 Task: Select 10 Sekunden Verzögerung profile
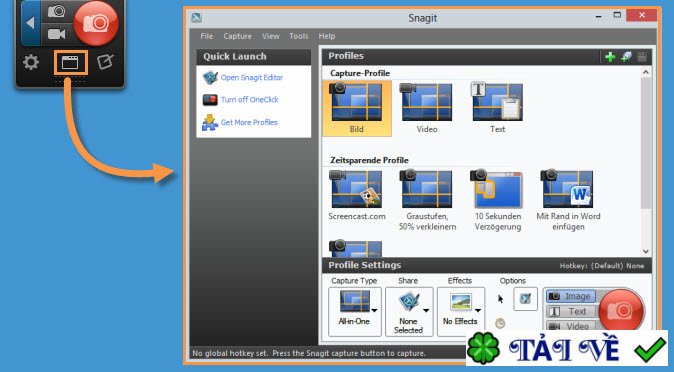tap(498, 200)
